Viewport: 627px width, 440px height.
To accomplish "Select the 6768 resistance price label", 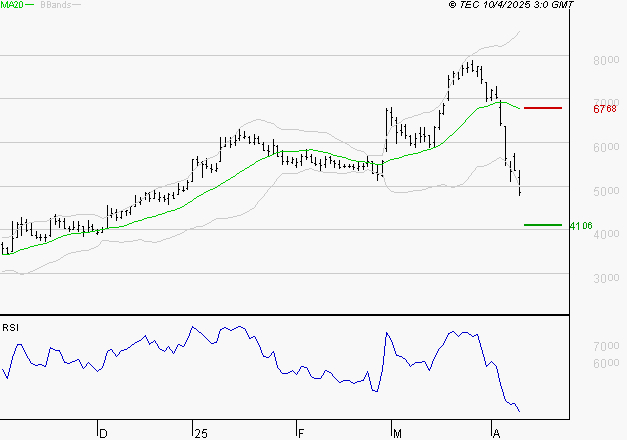I will click(x=604, y=109).
